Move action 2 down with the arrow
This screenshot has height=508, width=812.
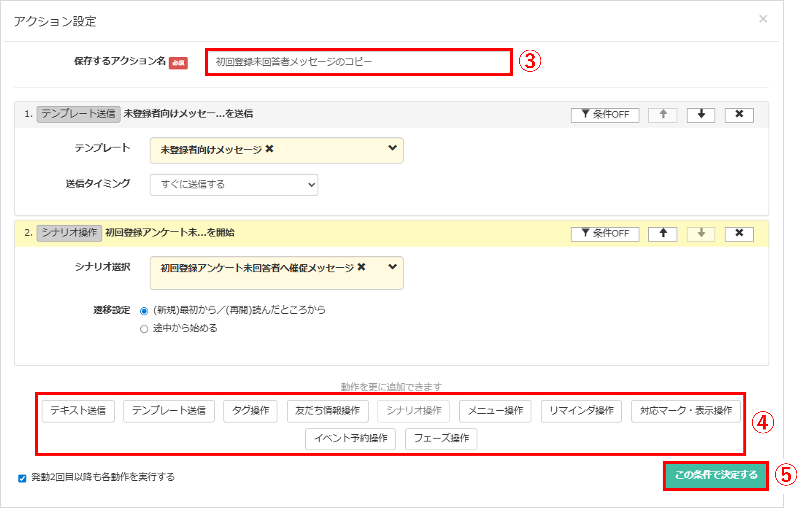pos(700,234)
